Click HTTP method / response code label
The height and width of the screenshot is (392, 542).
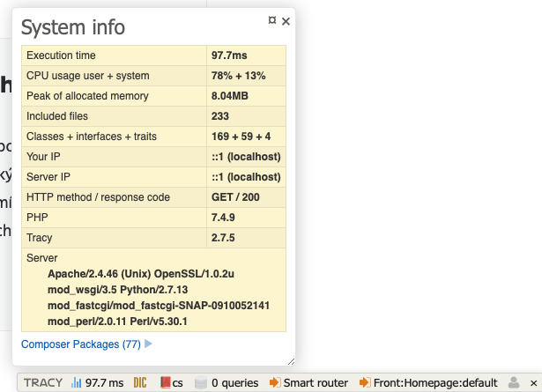click(98, 197)
